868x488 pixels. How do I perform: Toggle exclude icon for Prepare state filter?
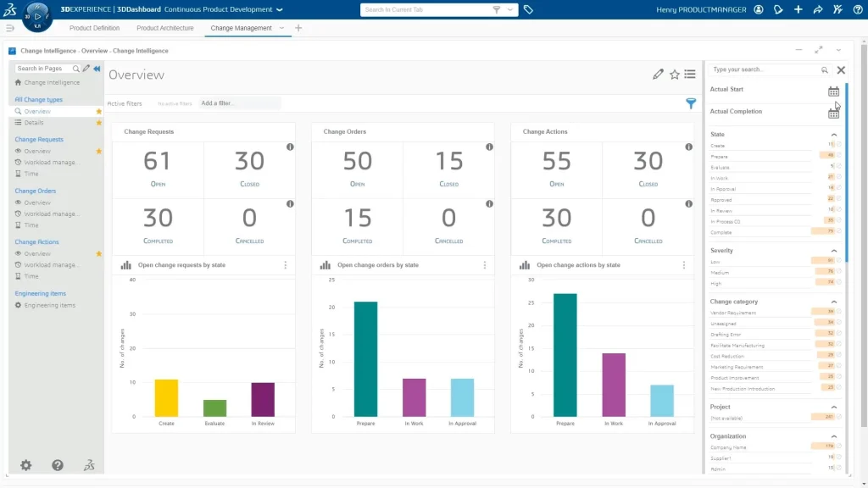tap(839, 156)
